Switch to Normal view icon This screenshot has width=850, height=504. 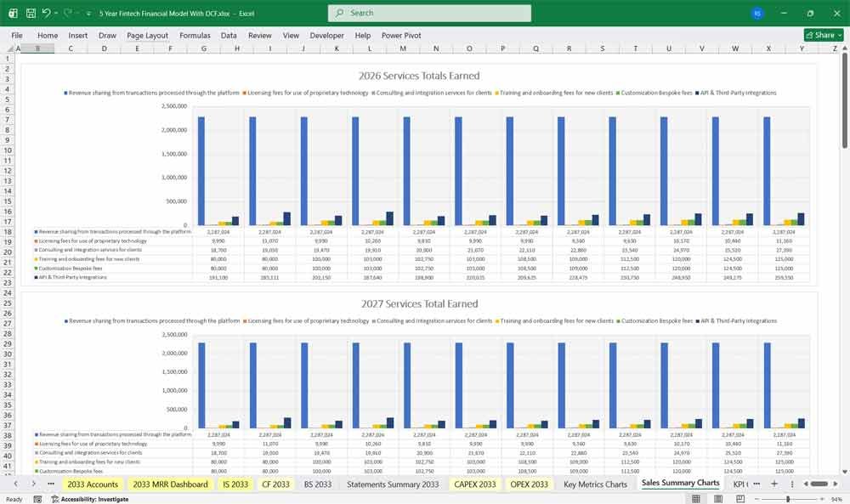(x=696, y=499)
